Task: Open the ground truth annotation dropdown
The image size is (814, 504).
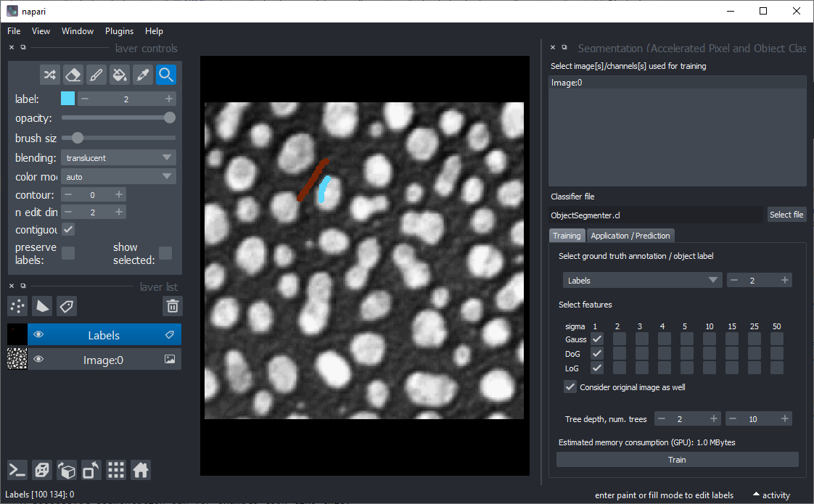Action: tap(641, 280)
